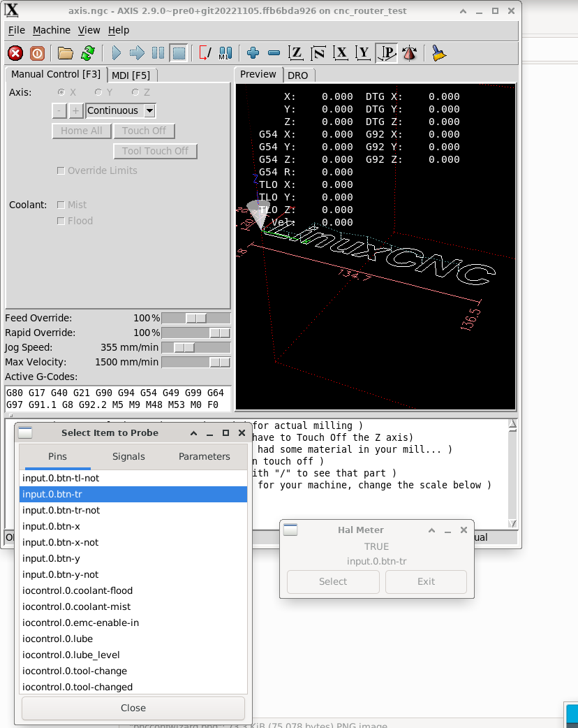Image resolution: width=578 pixels, height=728 pixels.
Task: Open the File menu
Action: [17, 30]
